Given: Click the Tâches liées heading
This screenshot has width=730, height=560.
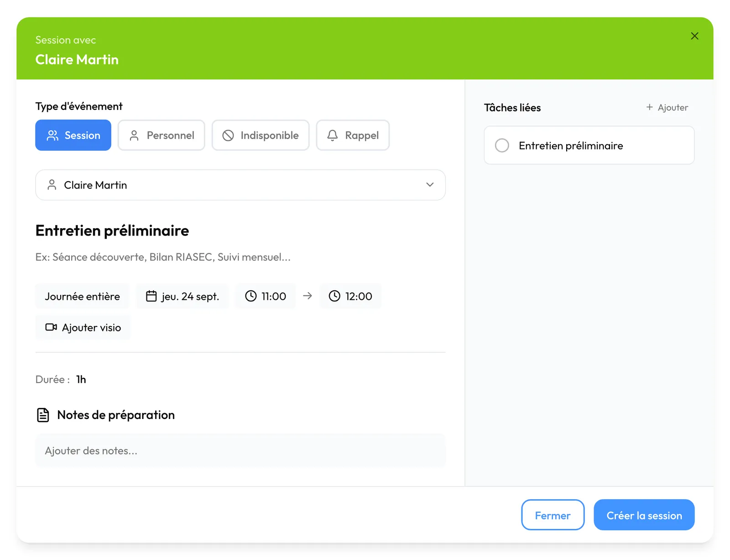Looking at the screenshot, I should coord(512,108).
